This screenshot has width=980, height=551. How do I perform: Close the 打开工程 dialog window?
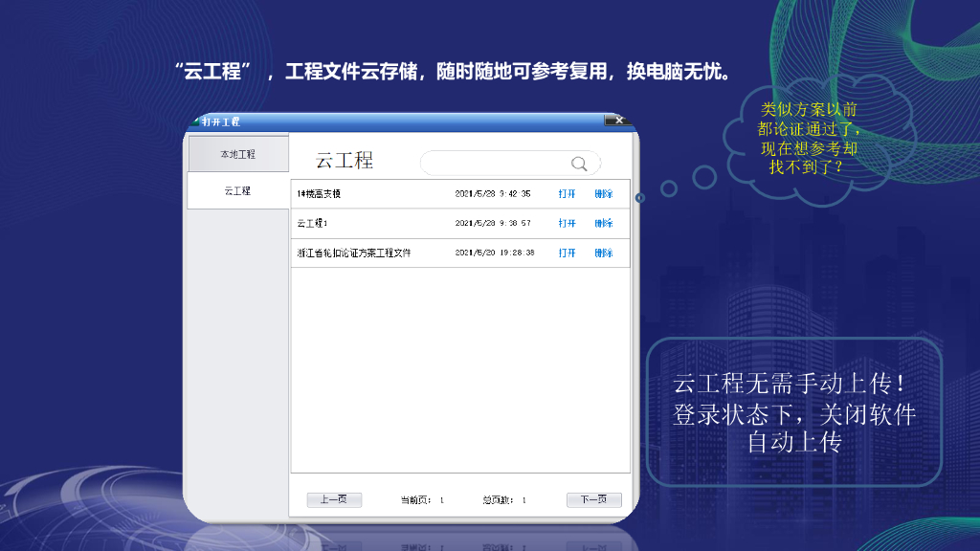tap(618, 120)
